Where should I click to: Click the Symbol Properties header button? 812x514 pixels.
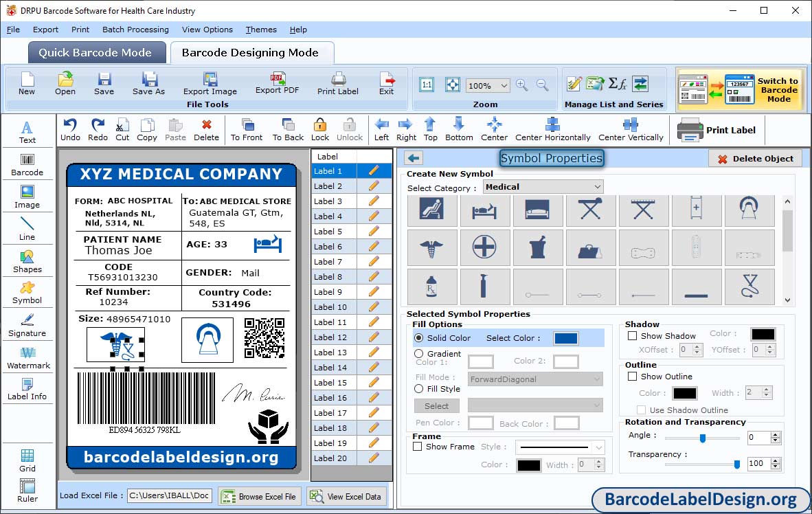tap(552, 158)
